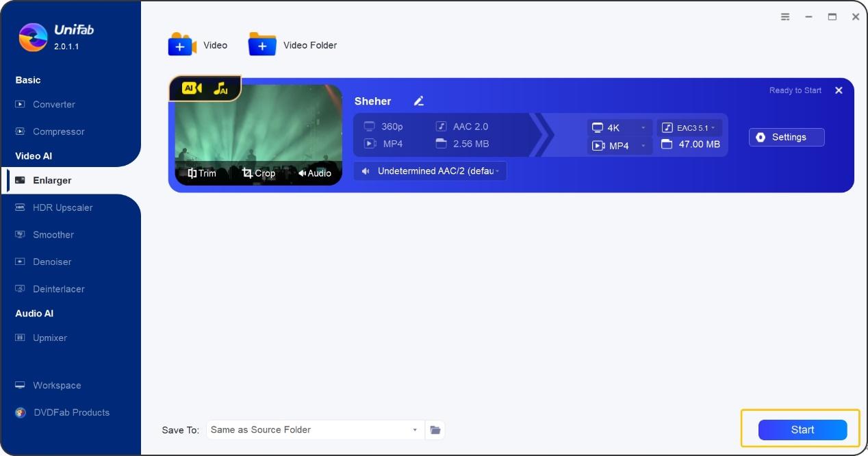The image size is (868, 456).
Task: Expand the EAC3 5.1 audio dropdown
Action: coord(689,127)
